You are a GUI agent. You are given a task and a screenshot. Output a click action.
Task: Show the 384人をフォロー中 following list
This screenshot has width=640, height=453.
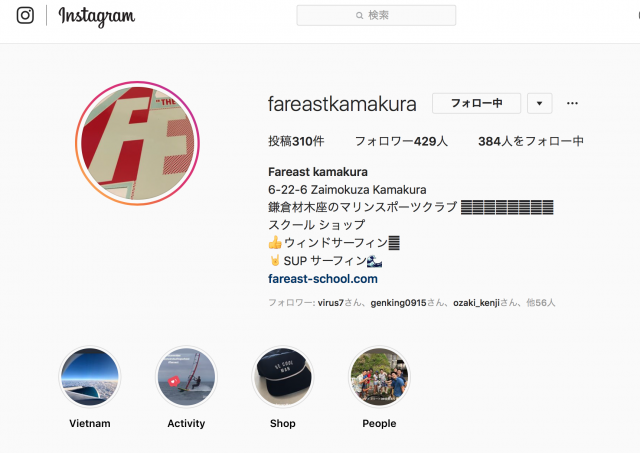tap(531, 141)
